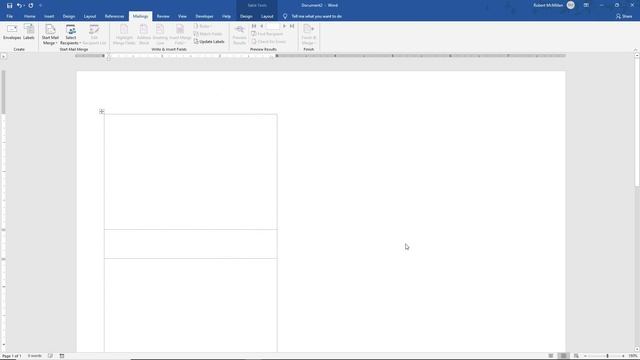
Task: Insert a Greeting Line field
Action: [x=160, y=35]
